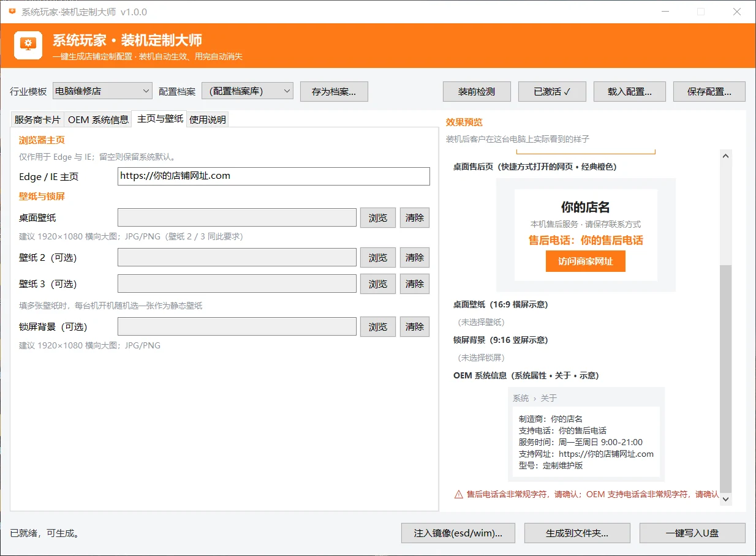Click 浏览 for 壁纸 2
The height and width of the screenshot is (556, 756).
[x=378, y=258]
